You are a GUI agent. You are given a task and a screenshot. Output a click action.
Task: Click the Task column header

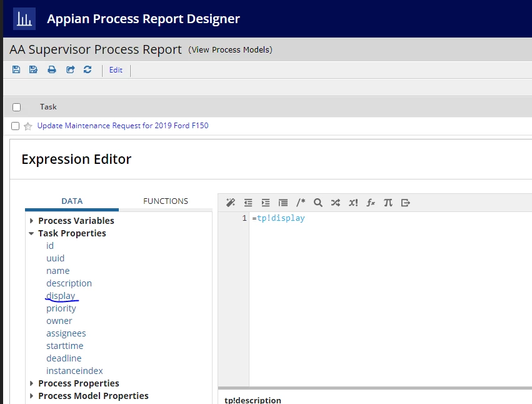48,106
